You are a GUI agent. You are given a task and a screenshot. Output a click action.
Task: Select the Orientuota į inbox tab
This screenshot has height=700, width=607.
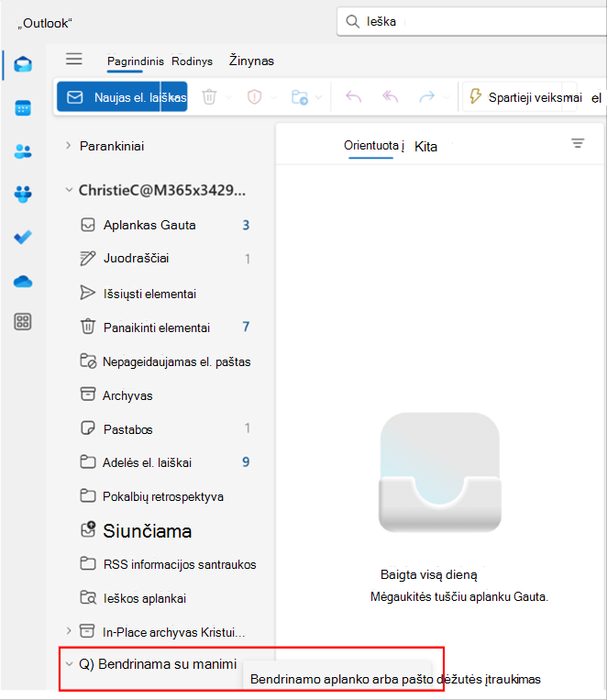373,146
